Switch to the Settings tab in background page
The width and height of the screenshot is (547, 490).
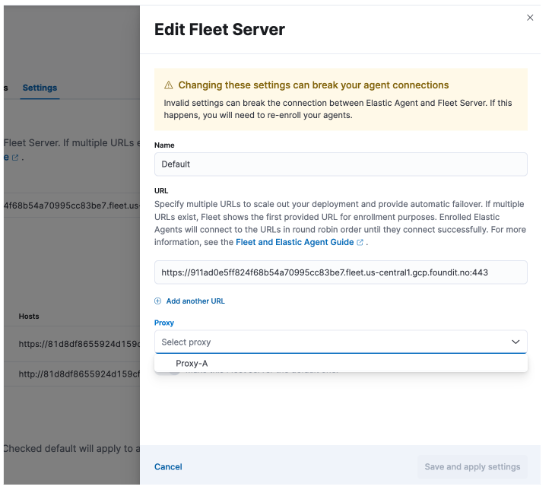[x=40, y=88]
